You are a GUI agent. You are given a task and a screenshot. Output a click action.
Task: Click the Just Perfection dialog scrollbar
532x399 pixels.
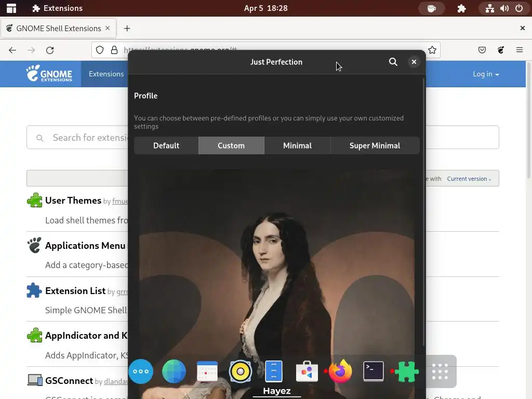click(x=423, y=212)
